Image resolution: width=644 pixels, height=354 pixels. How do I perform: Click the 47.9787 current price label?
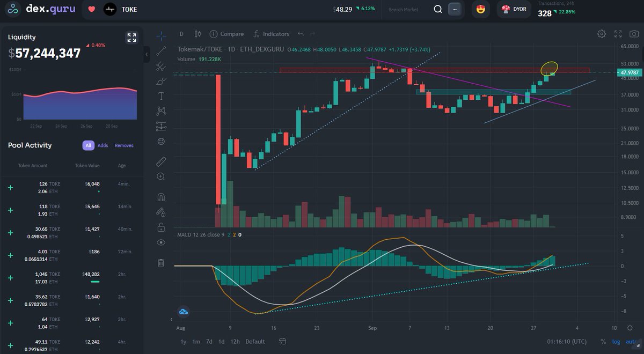coord(629,72)
